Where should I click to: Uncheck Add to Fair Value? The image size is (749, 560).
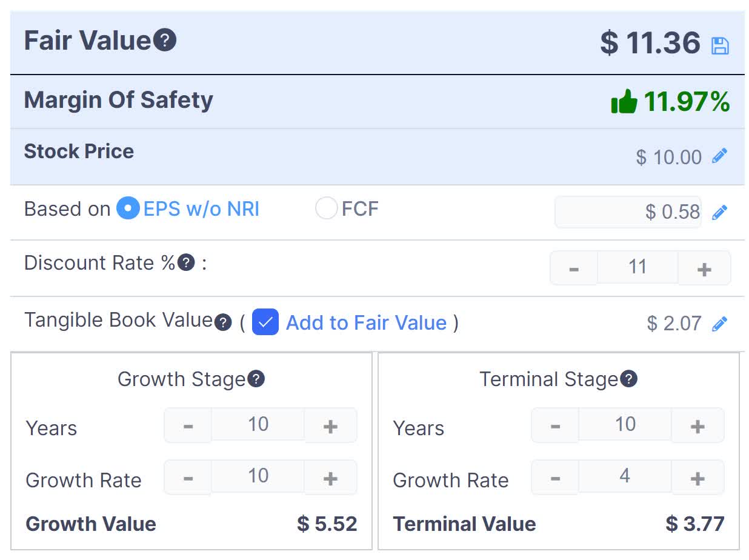tap(264, 323)
